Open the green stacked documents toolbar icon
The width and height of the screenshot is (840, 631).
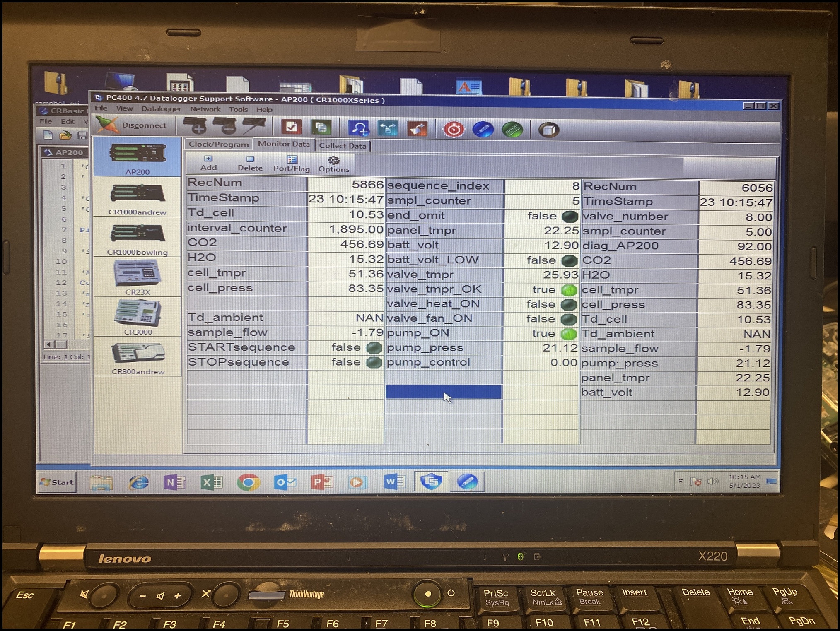tap(321, 127)
